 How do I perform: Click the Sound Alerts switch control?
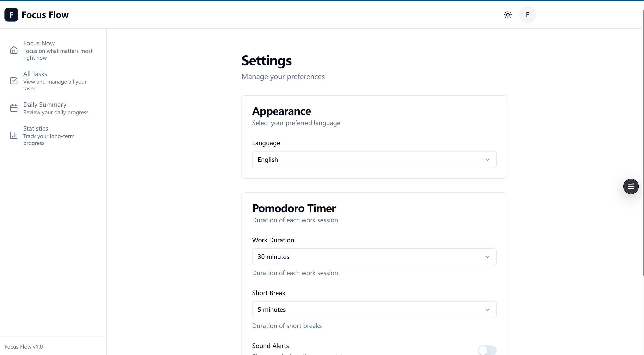point(487,350)
